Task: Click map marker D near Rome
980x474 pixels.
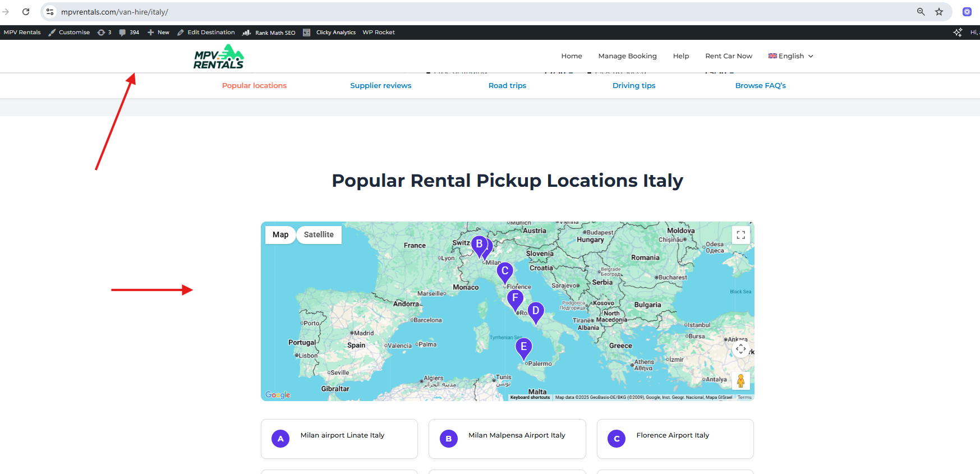Action: (x=536, y=311)
